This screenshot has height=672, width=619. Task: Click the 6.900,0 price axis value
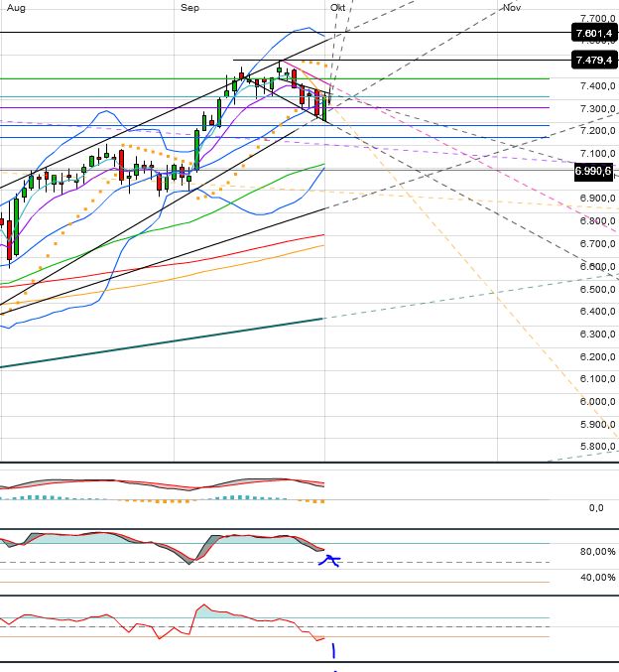598,198
